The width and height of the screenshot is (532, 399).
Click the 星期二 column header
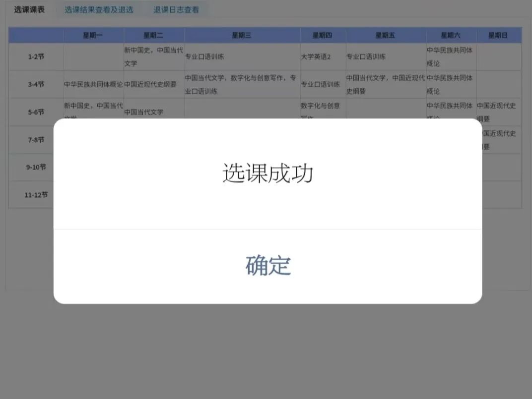[x=154, y=35]
